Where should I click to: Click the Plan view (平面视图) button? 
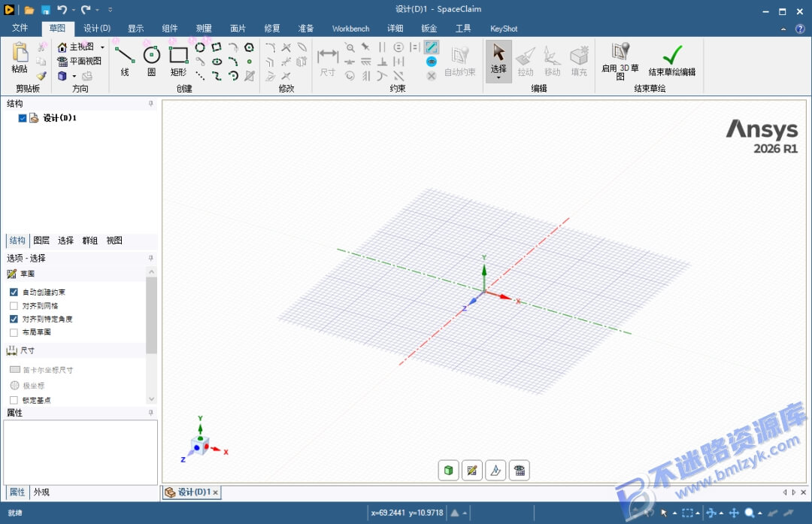[x=79, y=61]
